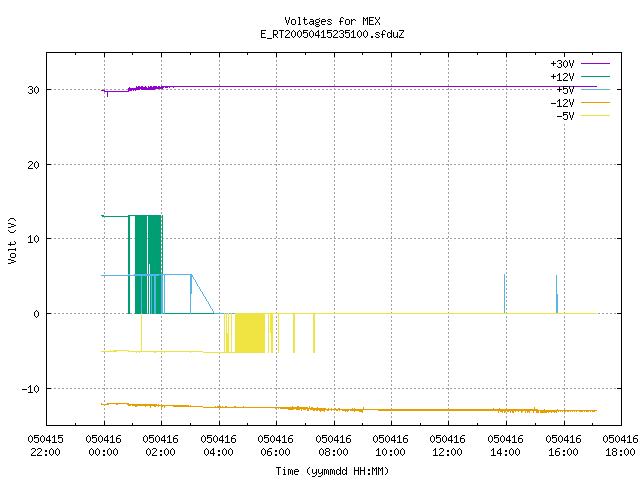Click x-axis tick 050415 22:00

pyautogui.click(x=45, y=446)
